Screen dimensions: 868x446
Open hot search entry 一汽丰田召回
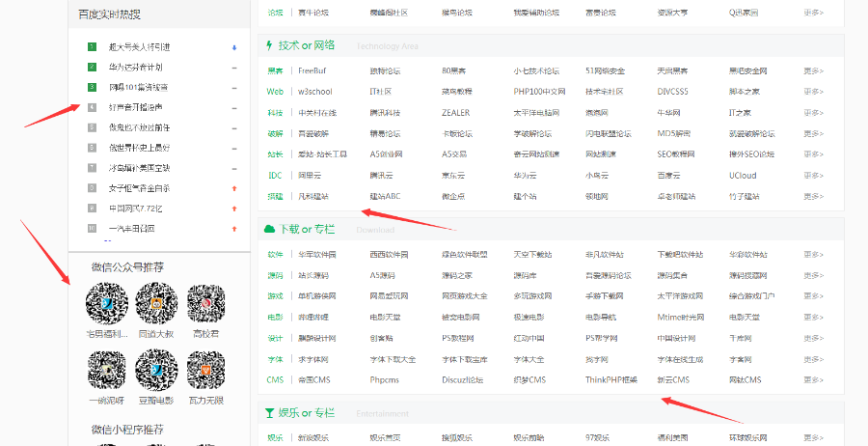click(131, 228)
